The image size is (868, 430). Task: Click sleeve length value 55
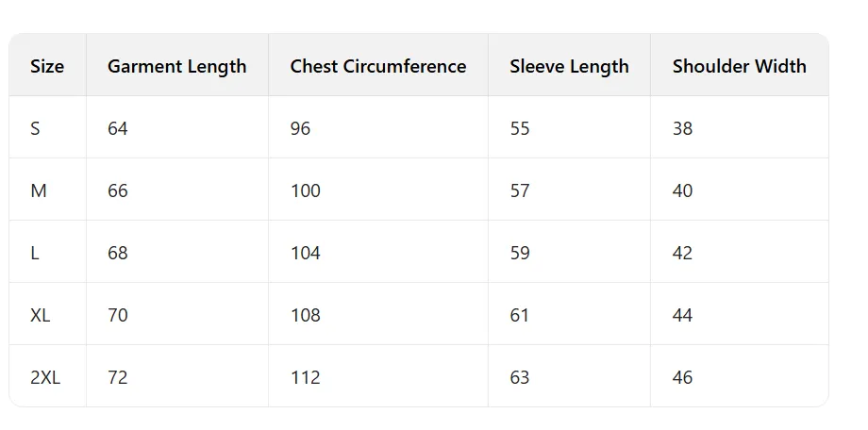click(x=520, y=128)
